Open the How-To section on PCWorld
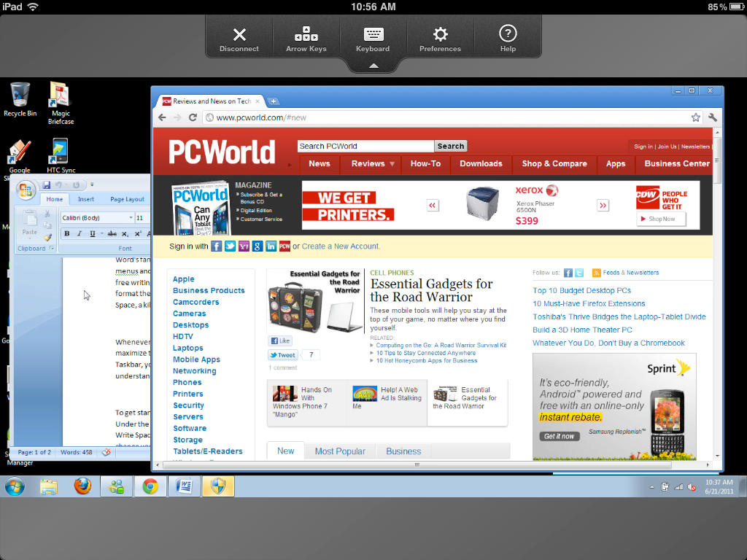 425,164
